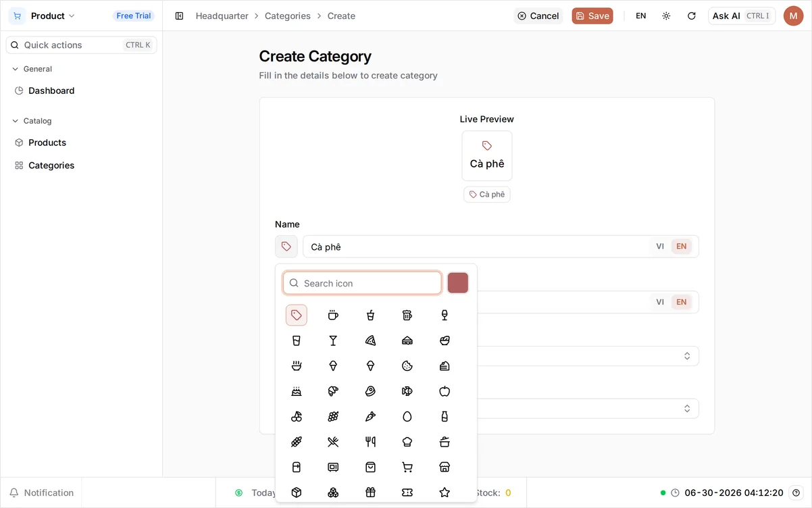Select the pizza slice icon
This screenshot has width=812, height=508.
pyautogui.click(x=370, y=340)
